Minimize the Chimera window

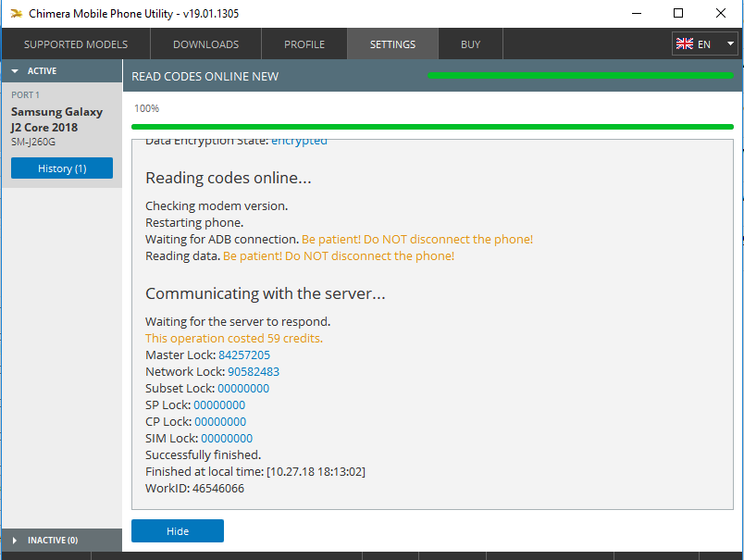point(637,13)
